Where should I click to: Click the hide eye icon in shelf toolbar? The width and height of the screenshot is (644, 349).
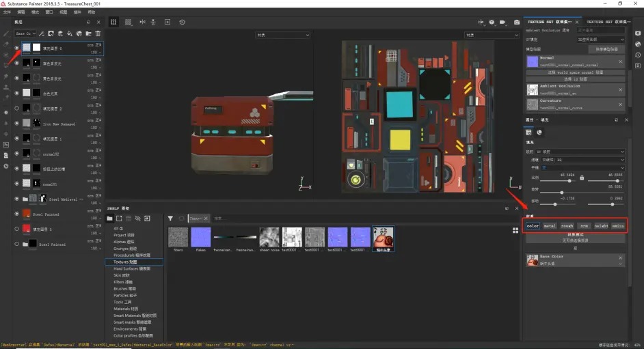137,218
